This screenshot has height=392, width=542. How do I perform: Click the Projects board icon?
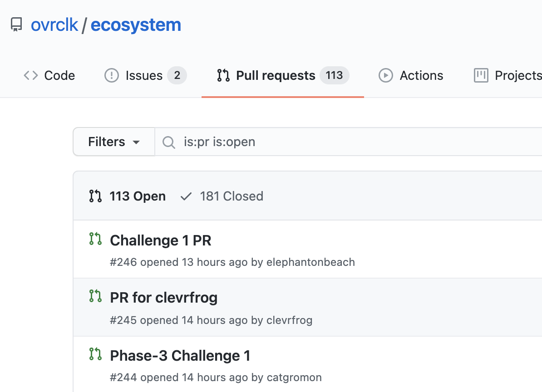pos(481,75)
